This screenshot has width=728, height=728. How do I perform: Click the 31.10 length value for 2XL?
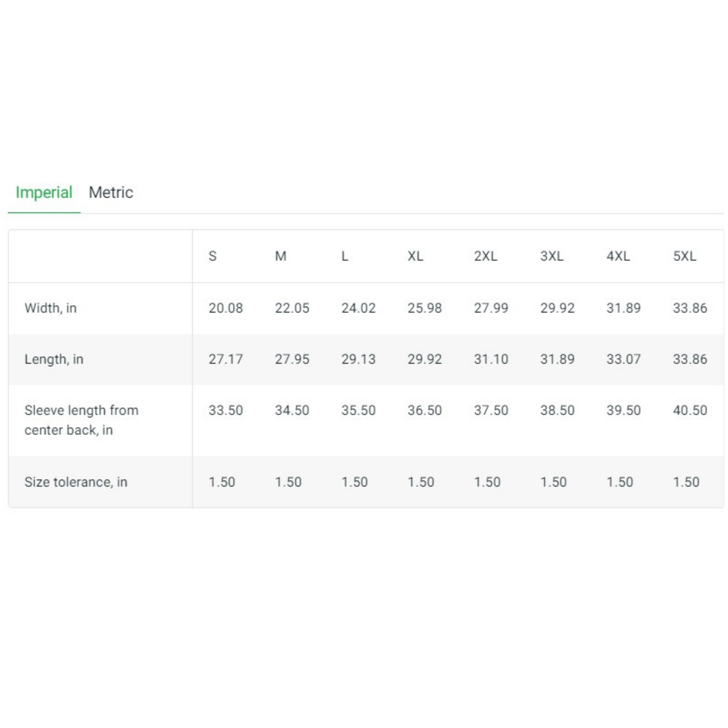click(491, 359)
